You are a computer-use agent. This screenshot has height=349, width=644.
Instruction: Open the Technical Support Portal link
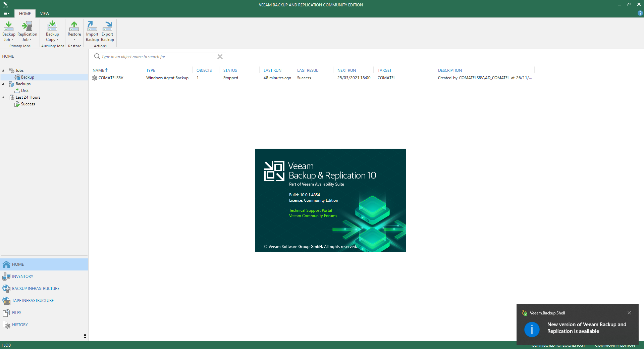310,210
